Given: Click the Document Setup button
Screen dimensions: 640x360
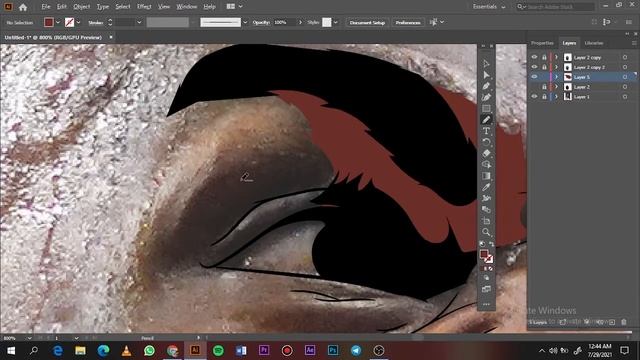Looking at the screenshot, I should [x=367, y=22].
